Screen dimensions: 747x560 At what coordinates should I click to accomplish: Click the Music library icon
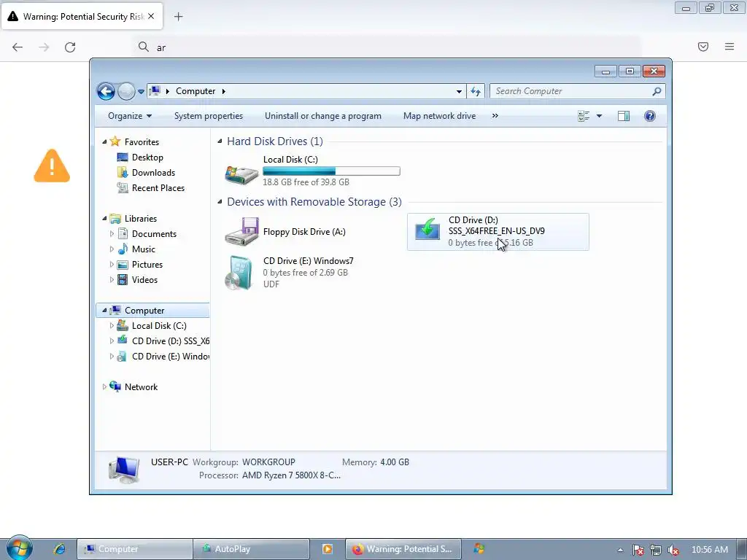pyautogui.click(x=123, y=249)
